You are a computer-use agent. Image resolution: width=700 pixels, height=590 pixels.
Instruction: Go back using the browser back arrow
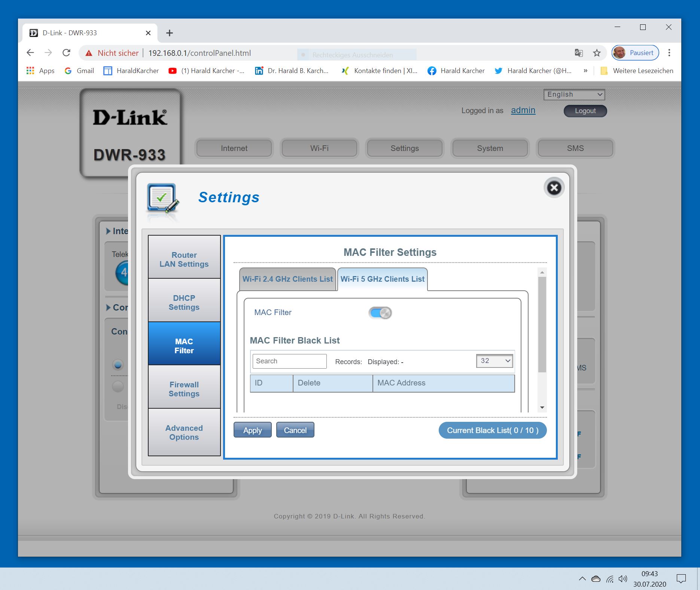pyautogui.click(x=30, y=53)
